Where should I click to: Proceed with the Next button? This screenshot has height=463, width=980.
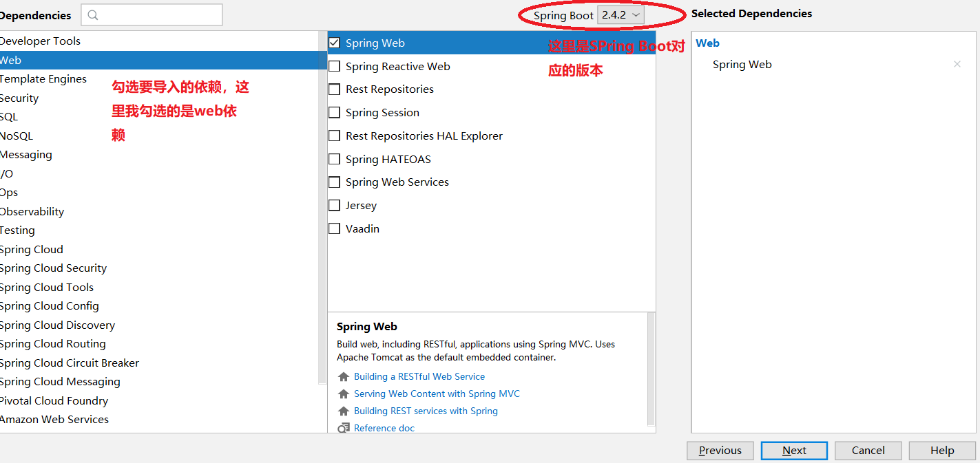click(x=794, y=451)
